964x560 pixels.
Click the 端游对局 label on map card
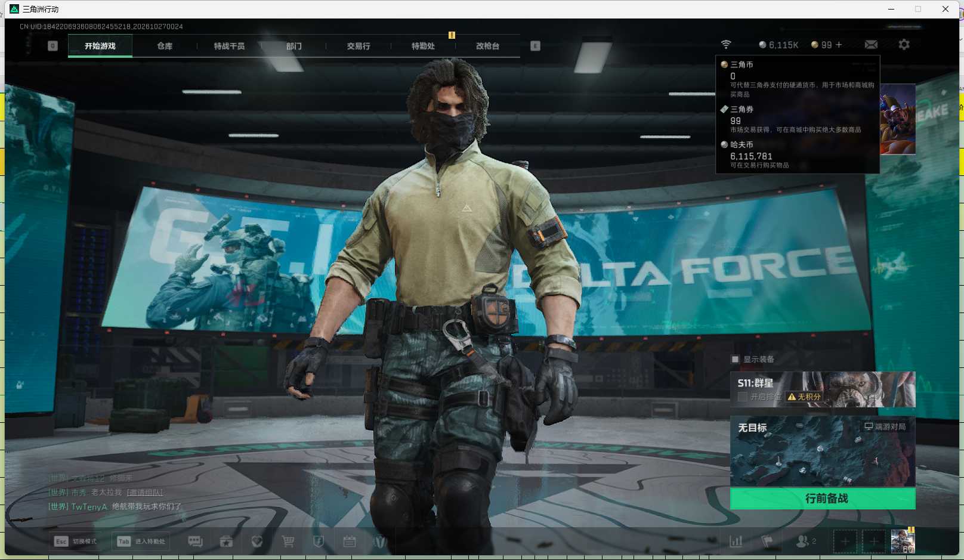point(885,426)
